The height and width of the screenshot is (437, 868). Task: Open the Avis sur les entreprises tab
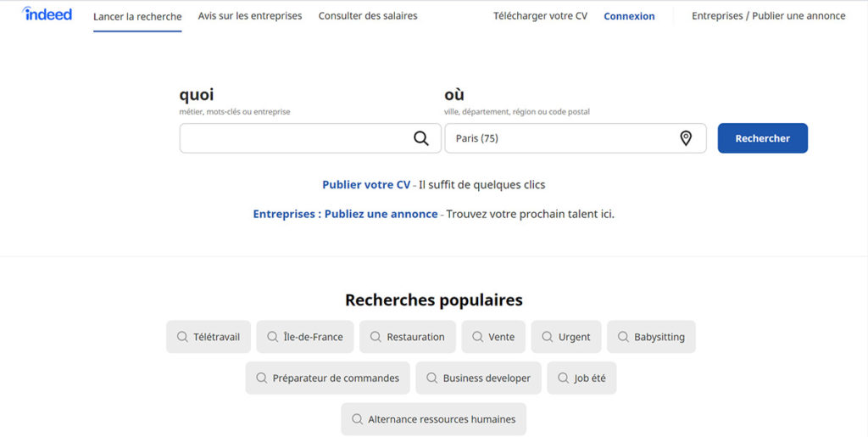[250, 16]
